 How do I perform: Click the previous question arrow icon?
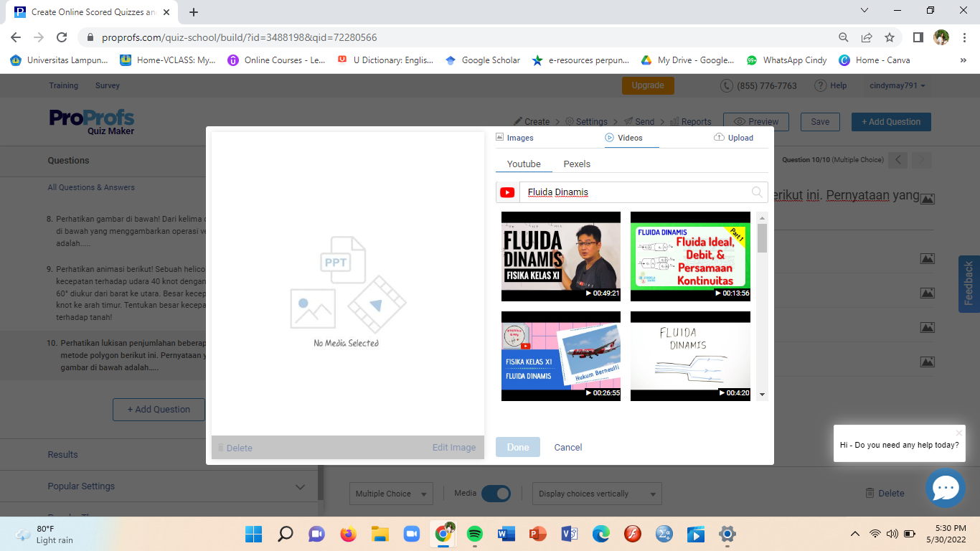coord(898,160)
